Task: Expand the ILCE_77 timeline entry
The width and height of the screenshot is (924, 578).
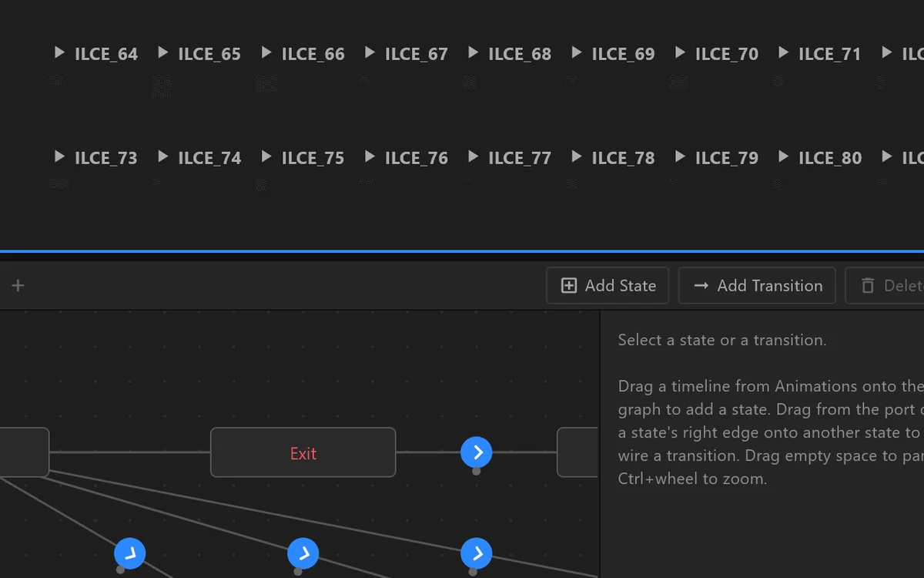Action: click(x=473, y=156)
